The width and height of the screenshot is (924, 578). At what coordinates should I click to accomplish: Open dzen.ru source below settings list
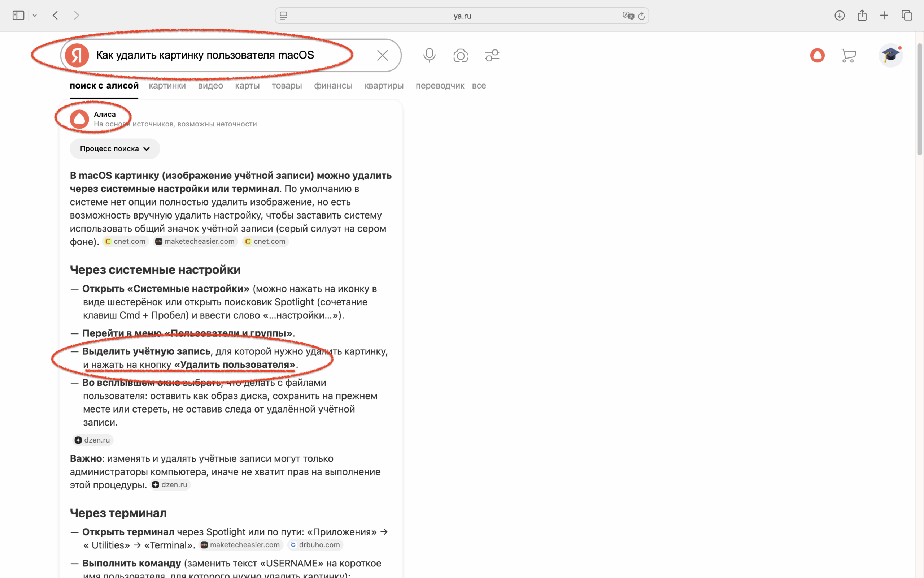[93, 440]
